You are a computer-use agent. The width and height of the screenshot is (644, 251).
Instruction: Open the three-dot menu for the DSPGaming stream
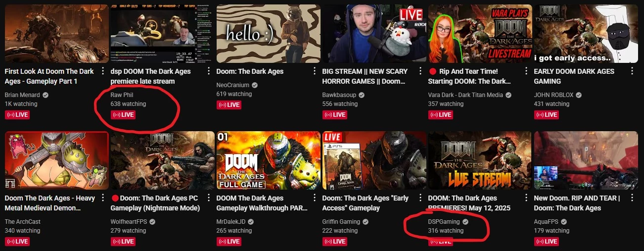526,198
